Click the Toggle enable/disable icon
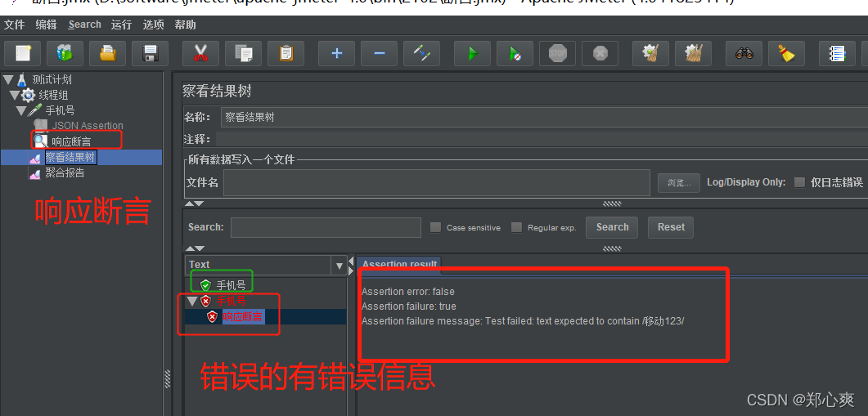Screen dimensions: 868x416 pos(422,53)
